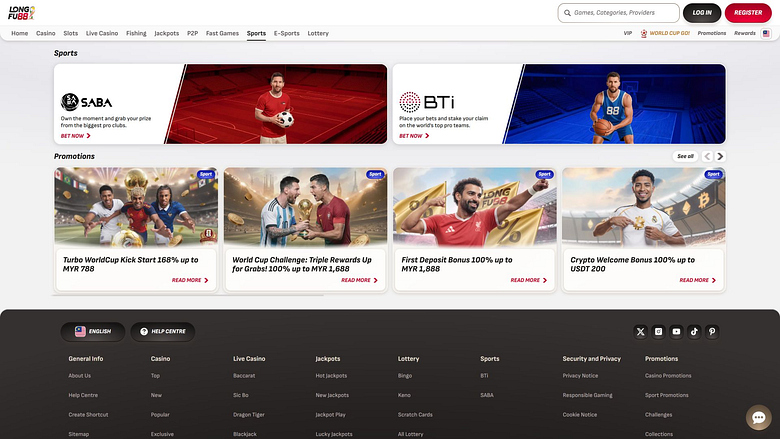Open Challenges footer link

(x=659, y=415)
